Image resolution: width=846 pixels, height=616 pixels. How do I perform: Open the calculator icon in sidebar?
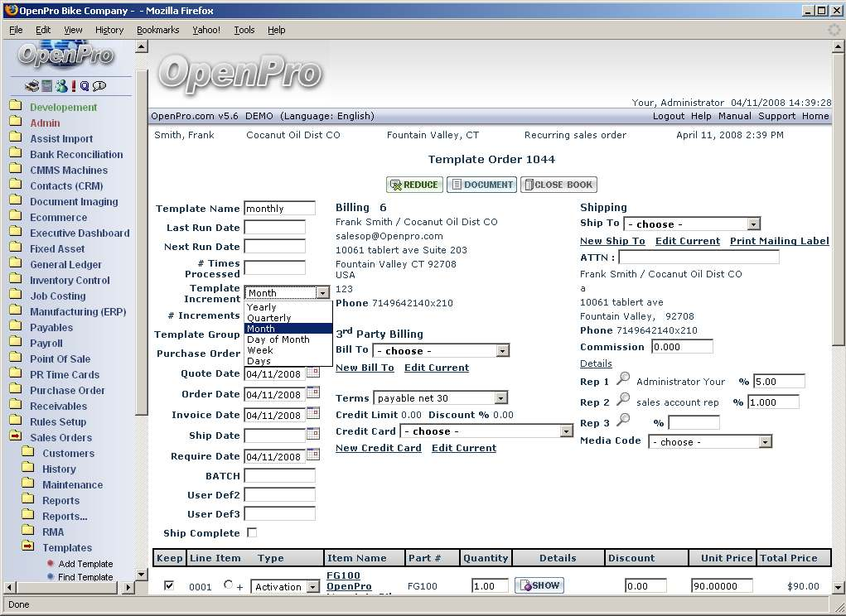tap(47, 86)
